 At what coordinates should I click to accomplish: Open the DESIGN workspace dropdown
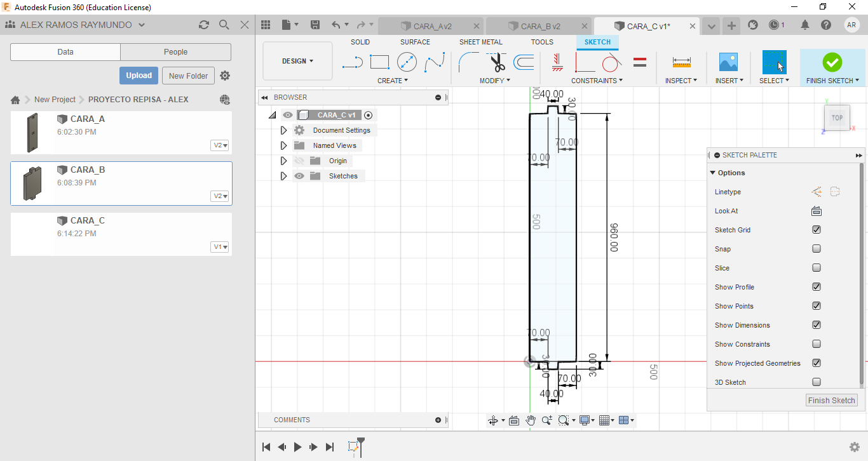point(297,61)
